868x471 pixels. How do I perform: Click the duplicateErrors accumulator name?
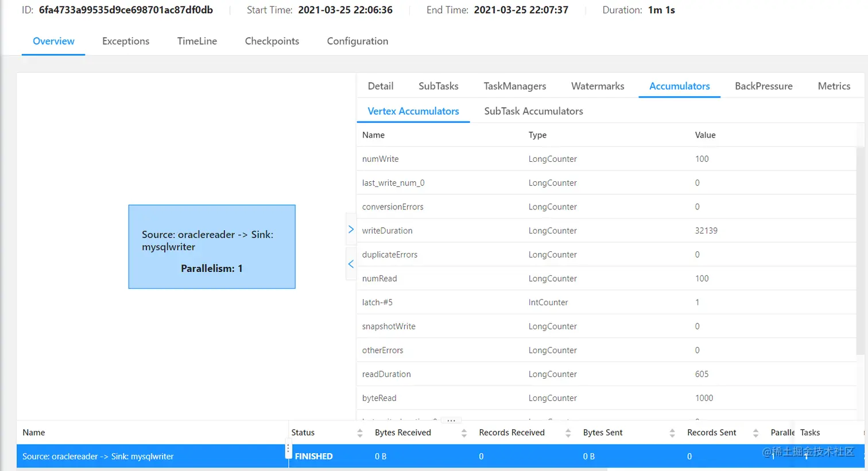390,255
